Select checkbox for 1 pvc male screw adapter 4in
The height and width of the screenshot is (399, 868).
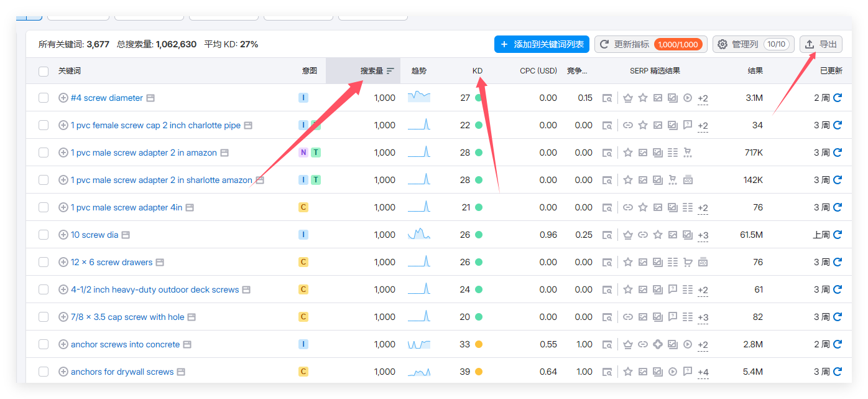[x=44, y=207]
